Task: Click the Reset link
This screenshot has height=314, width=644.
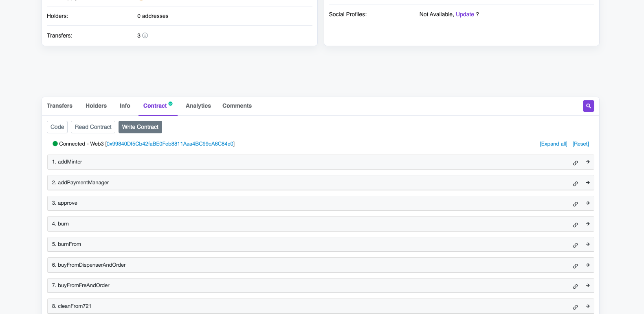Action: (581, 144)
